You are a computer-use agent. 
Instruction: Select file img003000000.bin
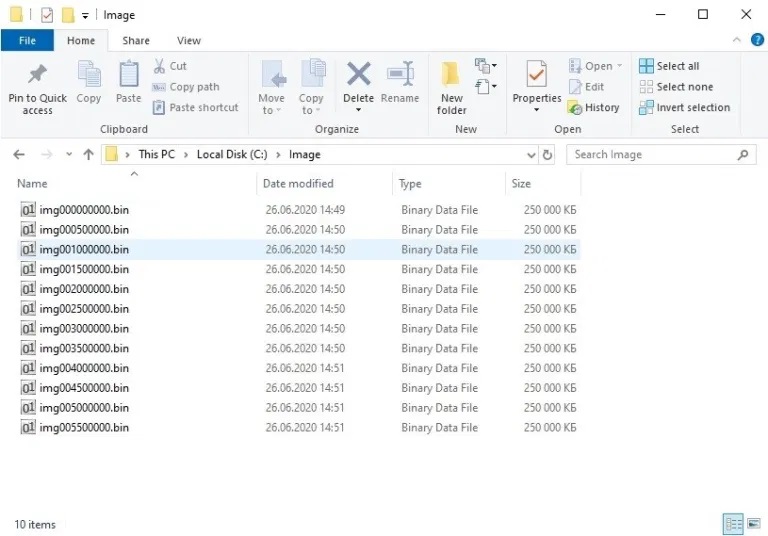84,329
